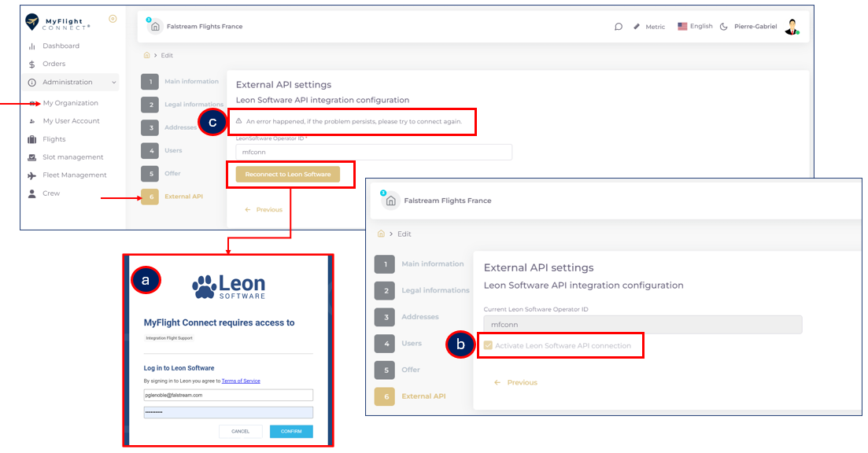Collapse the Administration menu
The width and height of the screenshot is (868, 453).
[114, 83]
